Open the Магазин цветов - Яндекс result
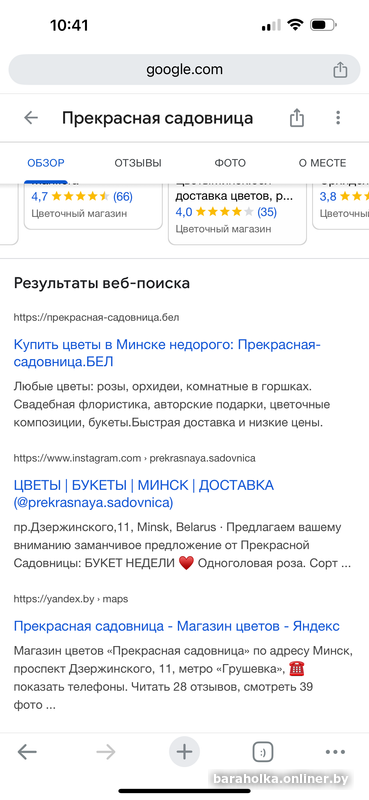The image size is (369, 800). pyautogui.click(x=177, y=626)
